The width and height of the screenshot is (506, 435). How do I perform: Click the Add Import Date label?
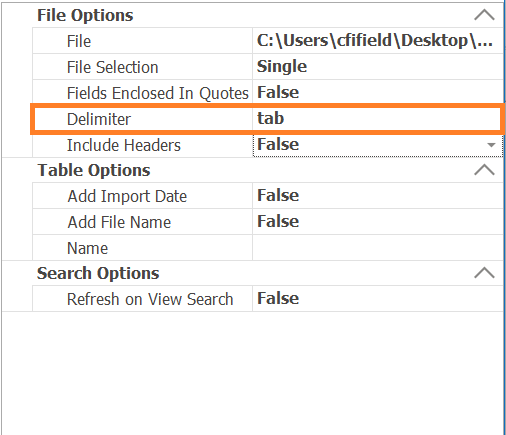[x=127, y=196]
